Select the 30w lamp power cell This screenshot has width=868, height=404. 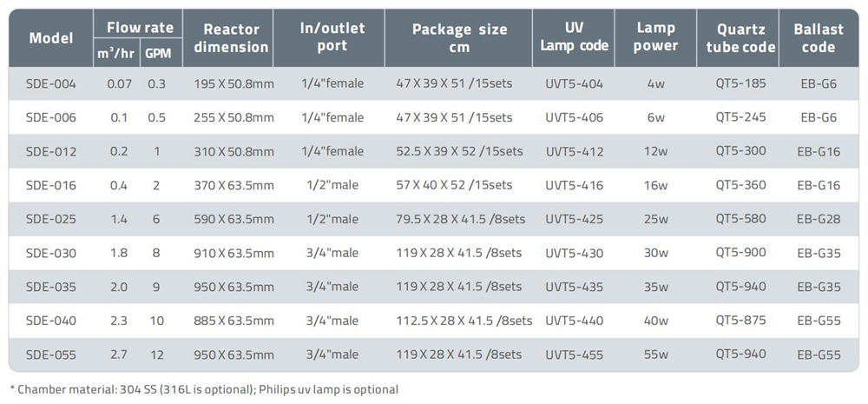coord(656,253)
